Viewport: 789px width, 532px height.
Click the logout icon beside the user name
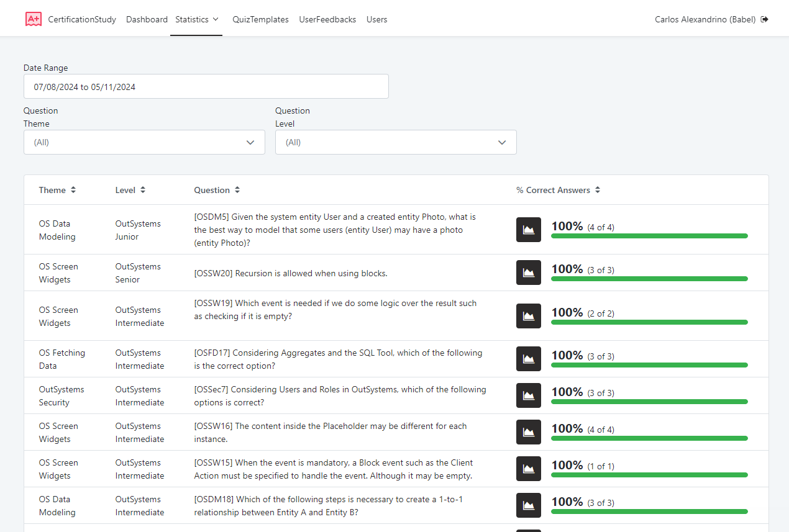point(764,19)
